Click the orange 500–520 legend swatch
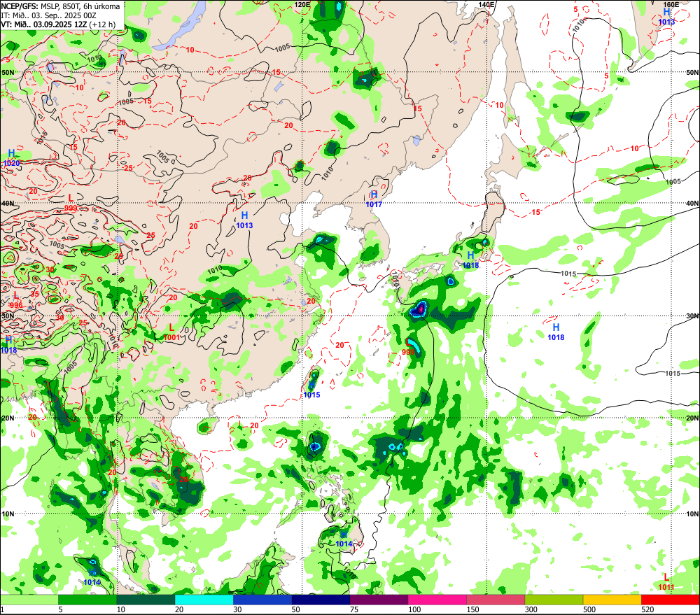This screenshot has height=615, width=700. point(612,600)
